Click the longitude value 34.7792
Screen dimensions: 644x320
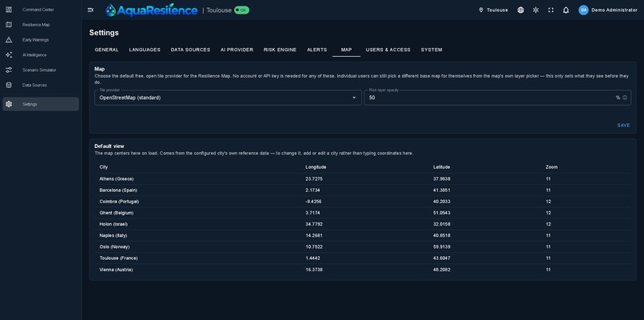coord(314,224)
